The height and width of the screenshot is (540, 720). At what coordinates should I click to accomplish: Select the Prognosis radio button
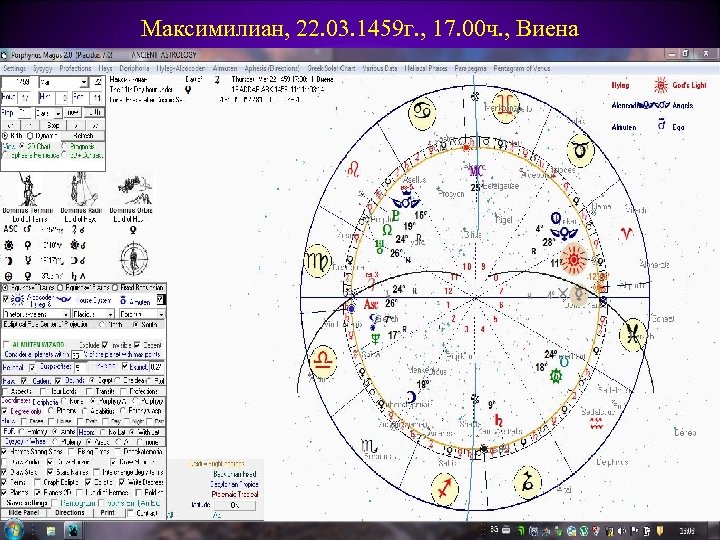tap(64, 146)
